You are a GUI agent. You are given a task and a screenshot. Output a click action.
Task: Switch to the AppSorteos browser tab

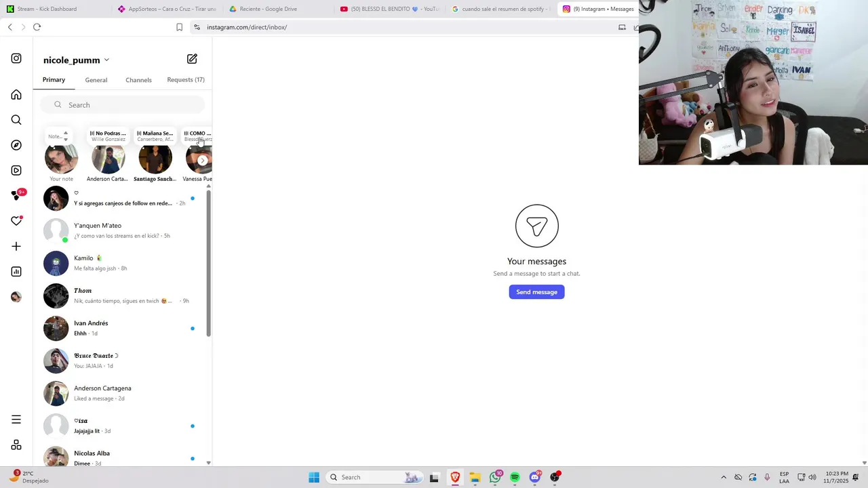click(167, 9)
